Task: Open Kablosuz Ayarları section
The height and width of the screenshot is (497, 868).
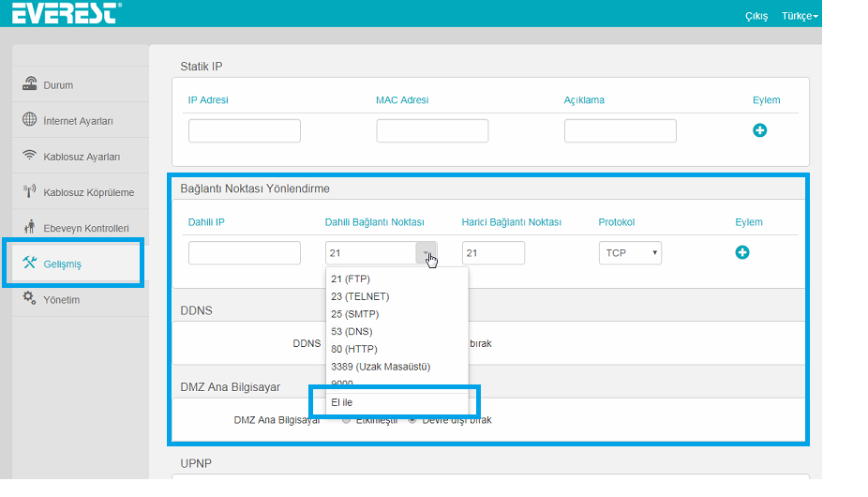Action: coord(81,157)
